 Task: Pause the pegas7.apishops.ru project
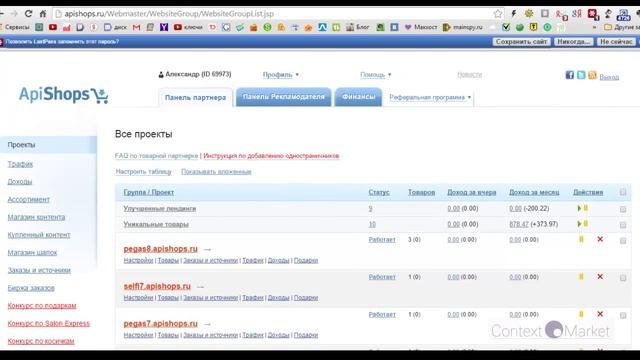click(x=581, y=314)
